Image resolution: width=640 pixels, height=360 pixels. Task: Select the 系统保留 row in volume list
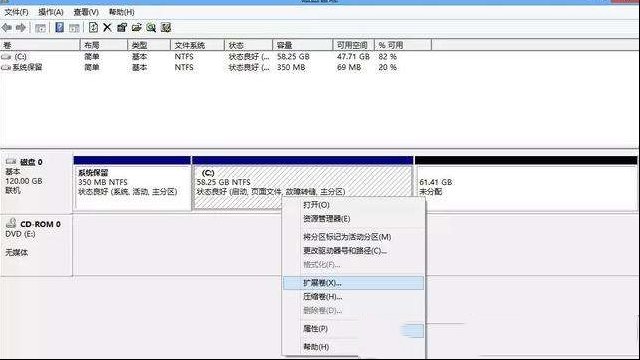(200, 67)
